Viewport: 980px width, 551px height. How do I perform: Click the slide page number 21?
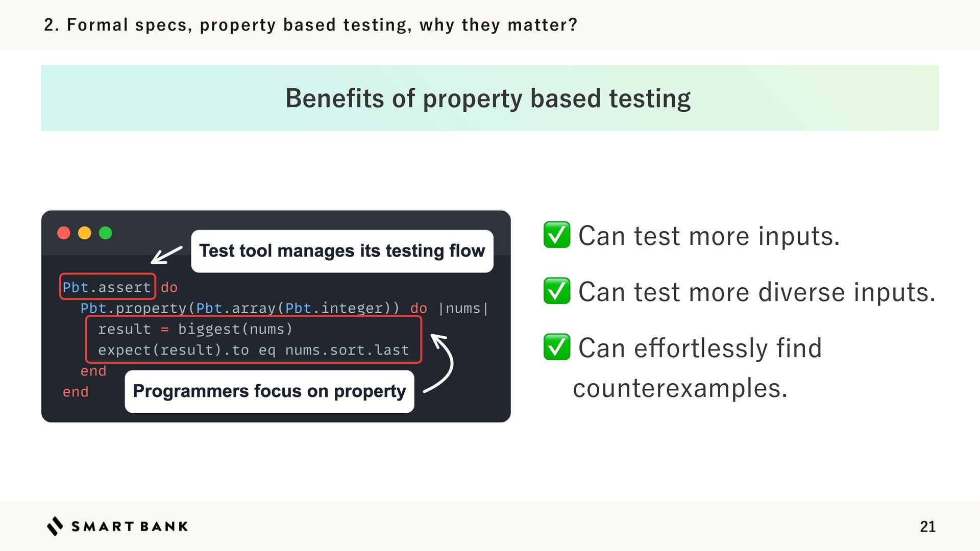tap(927, 527)
